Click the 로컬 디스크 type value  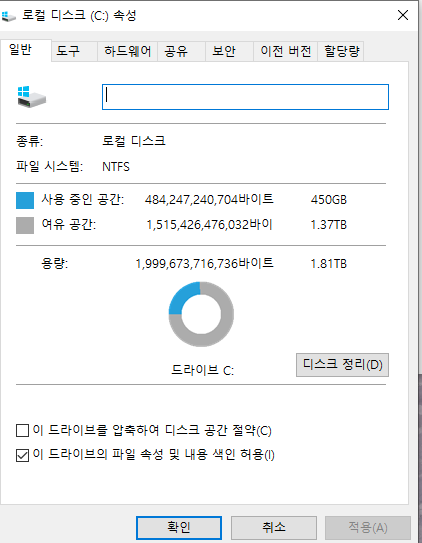click(x=134, y=141)
